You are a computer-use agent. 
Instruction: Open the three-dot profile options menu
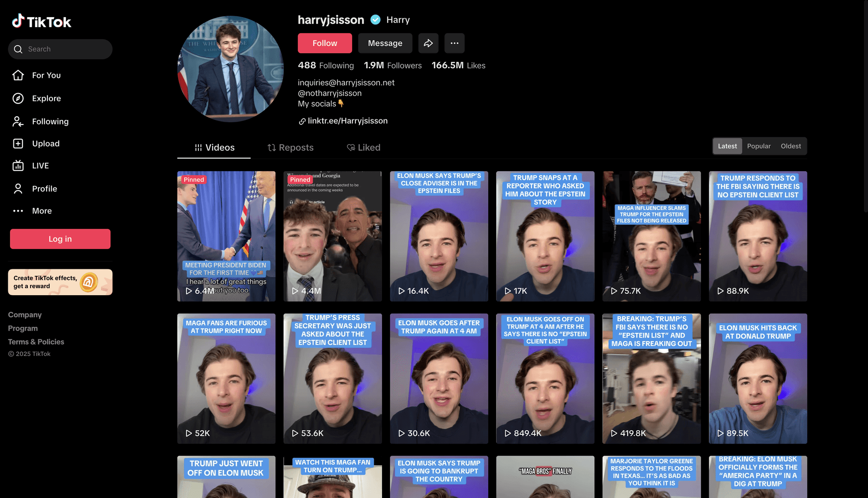[x=454, y=43]
